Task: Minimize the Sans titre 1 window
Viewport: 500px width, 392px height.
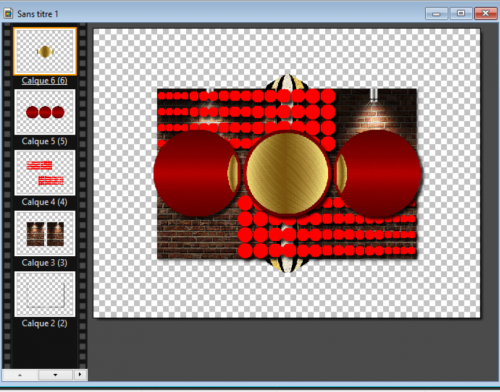Action: pos(436,14)
